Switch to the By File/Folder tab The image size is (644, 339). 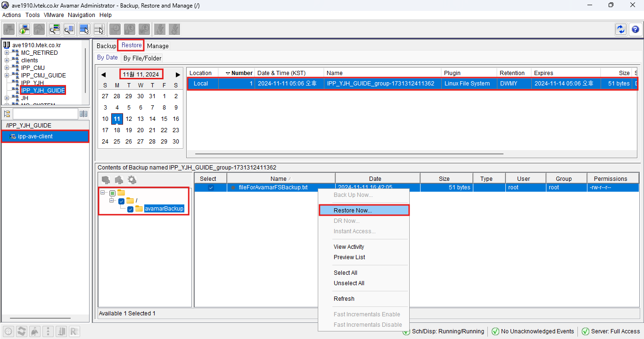[x=142, y=58]
